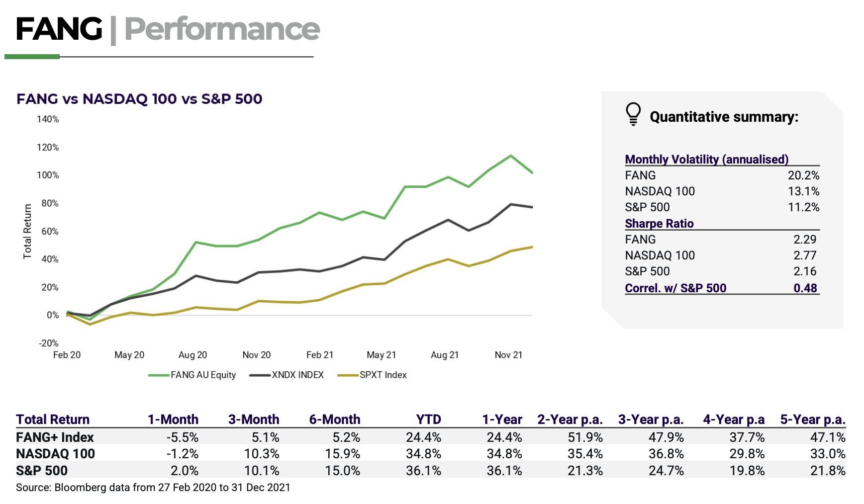Click the FANG+ Index row label
Viewport: 864px width, 504px height.
55,437
